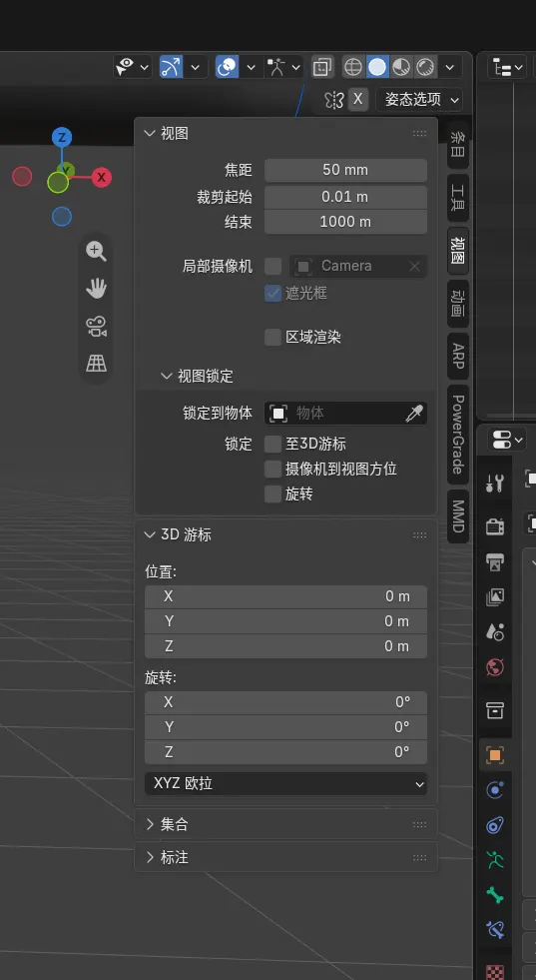This screenshot has width=536, height=980.
Task: Open the Object properties tab (orange square)
Action: click(495, 755)
